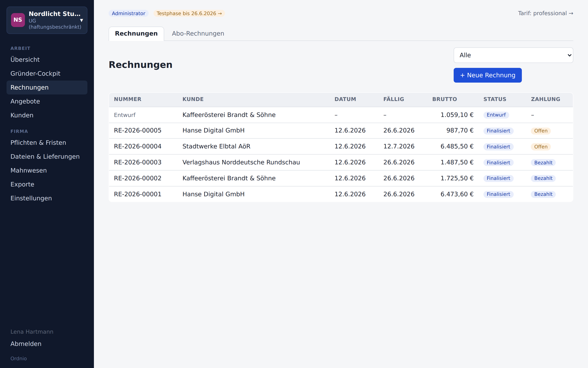The width and height of the screenshot is (588, 368).
Task: Click the NUMMER column header
Action: (x=128, y=99)
